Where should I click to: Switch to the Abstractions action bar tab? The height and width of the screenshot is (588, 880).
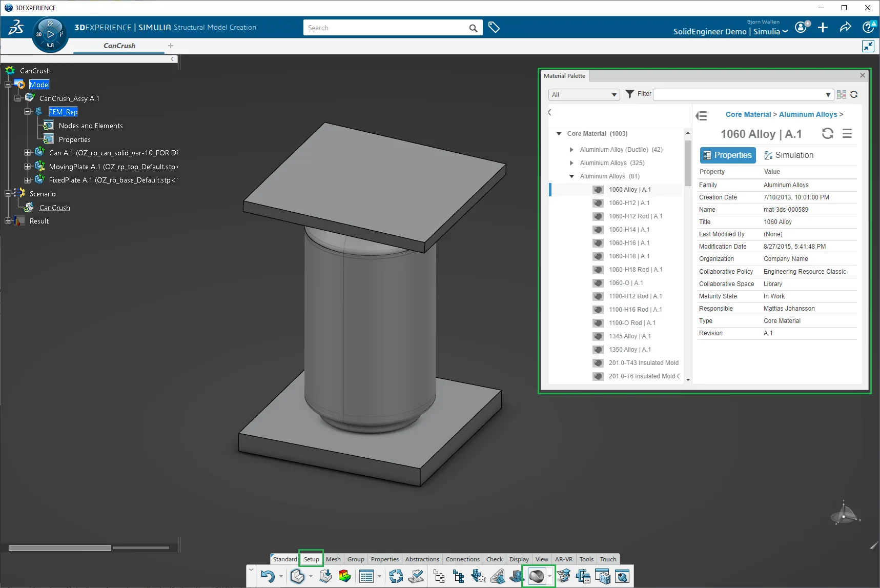[x=422, y=559]
